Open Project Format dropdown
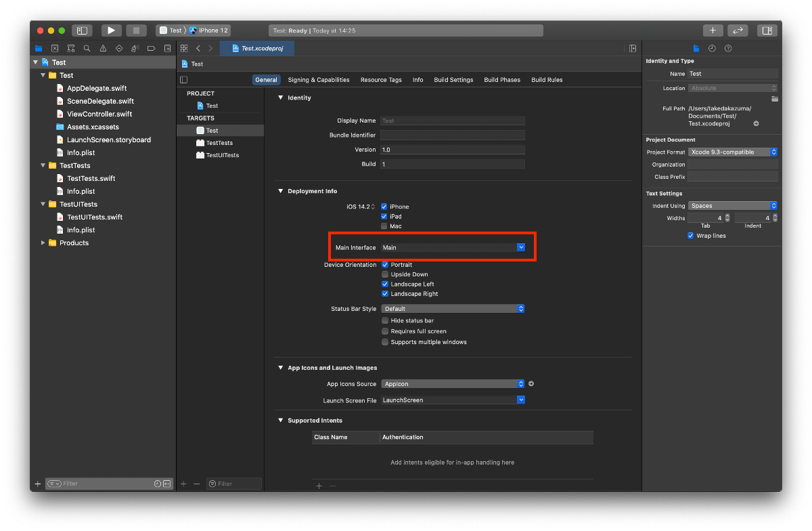Screen dimensions: 812x531 click(x=733, y=152)
